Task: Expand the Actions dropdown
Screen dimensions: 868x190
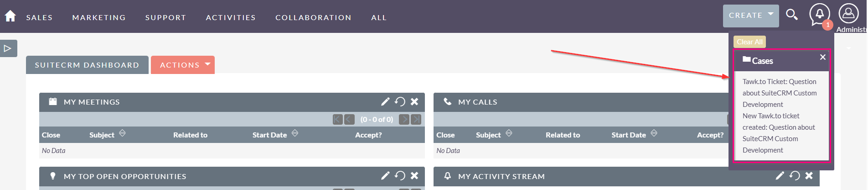Action: [182, 65]
